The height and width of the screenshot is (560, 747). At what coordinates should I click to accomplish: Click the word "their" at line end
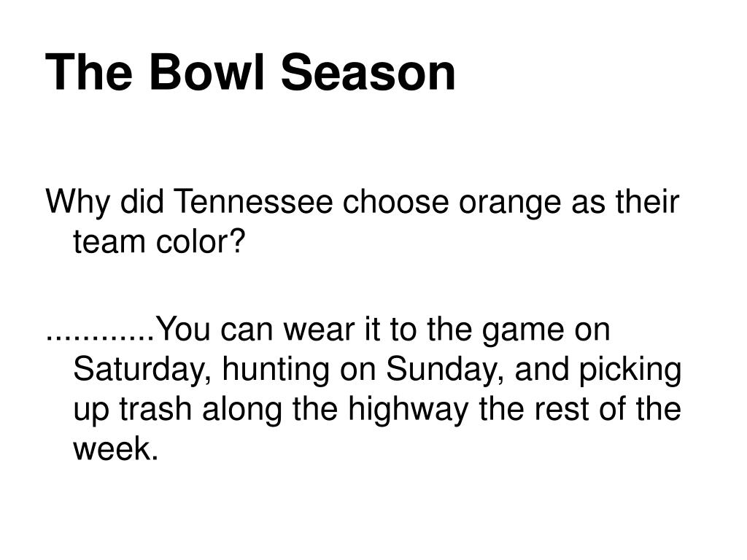pos(647,201)
